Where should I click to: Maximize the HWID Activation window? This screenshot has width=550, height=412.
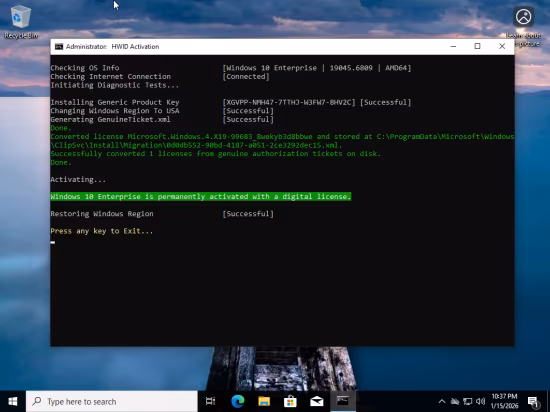pyautogui.click(x=477, y=46)
